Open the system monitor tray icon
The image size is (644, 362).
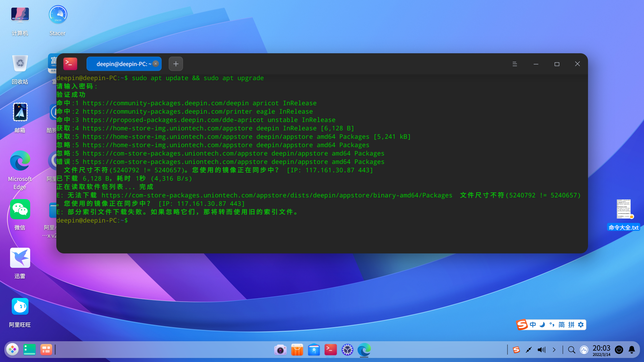coord(584,350)
